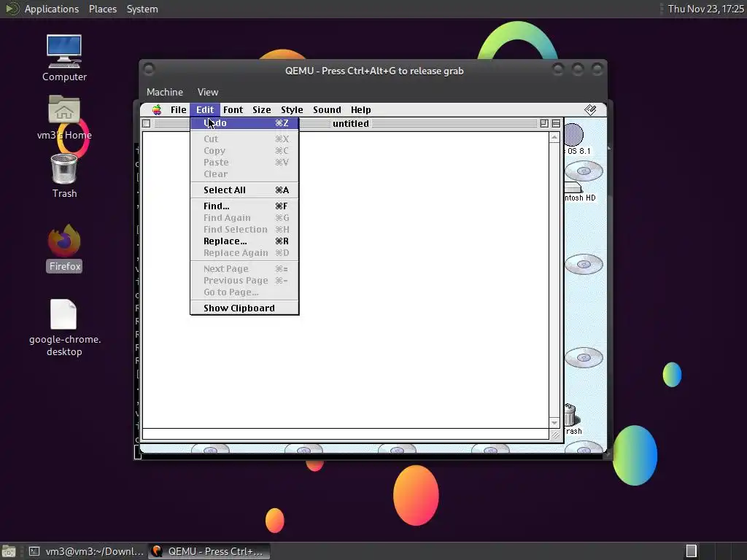The width and height of the screenshot is (747, 560).
Task: Open the Linux desktop Trash icon
Action: 64,169
